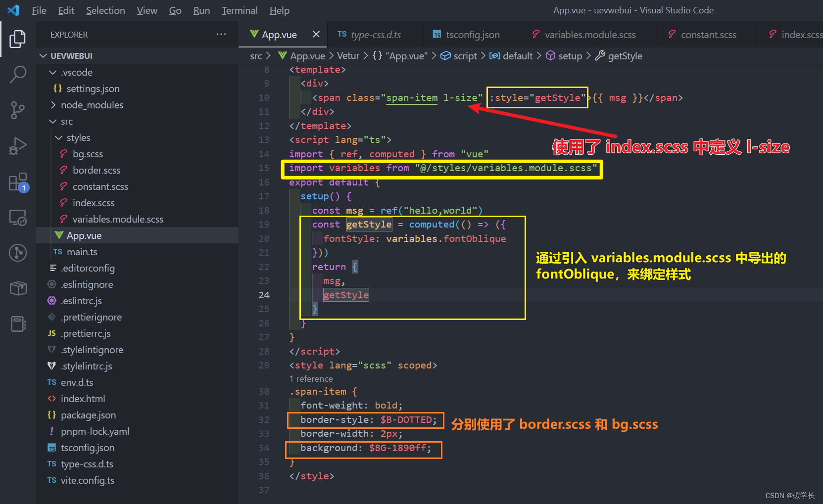
Task: Open Explorer more actions ellipsis
Action: 221,34
